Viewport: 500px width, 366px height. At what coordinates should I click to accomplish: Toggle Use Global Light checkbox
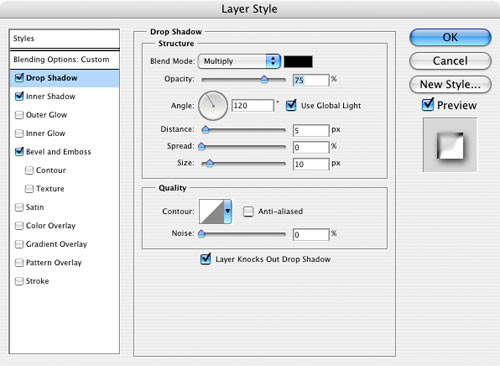(x=291, y=105)
